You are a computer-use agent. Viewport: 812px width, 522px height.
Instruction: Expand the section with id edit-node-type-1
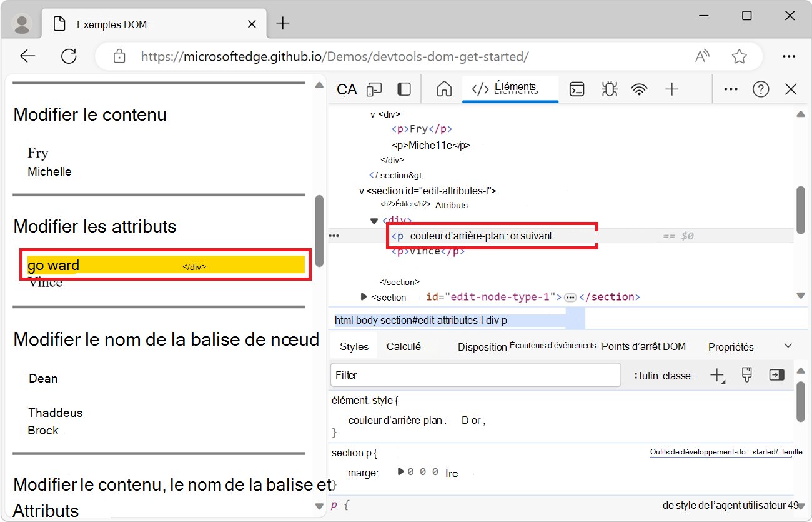[x=364, y=297]
